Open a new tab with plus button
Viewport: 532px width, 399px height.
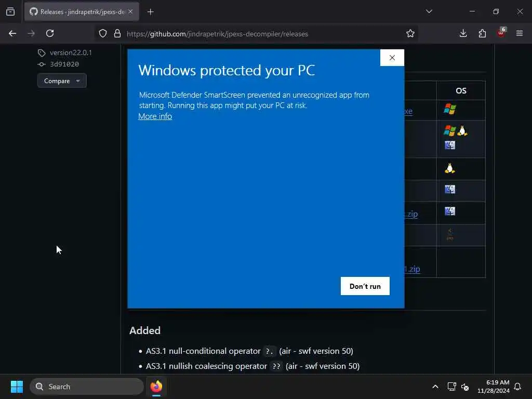click(150, 12)
